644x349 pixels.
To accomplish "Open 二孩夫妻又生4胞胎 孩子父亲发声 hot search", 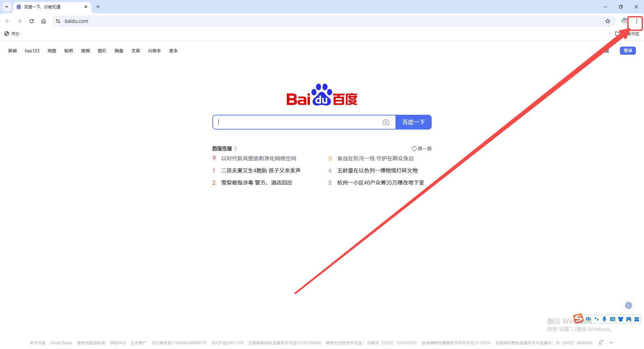I will (261, 170).
